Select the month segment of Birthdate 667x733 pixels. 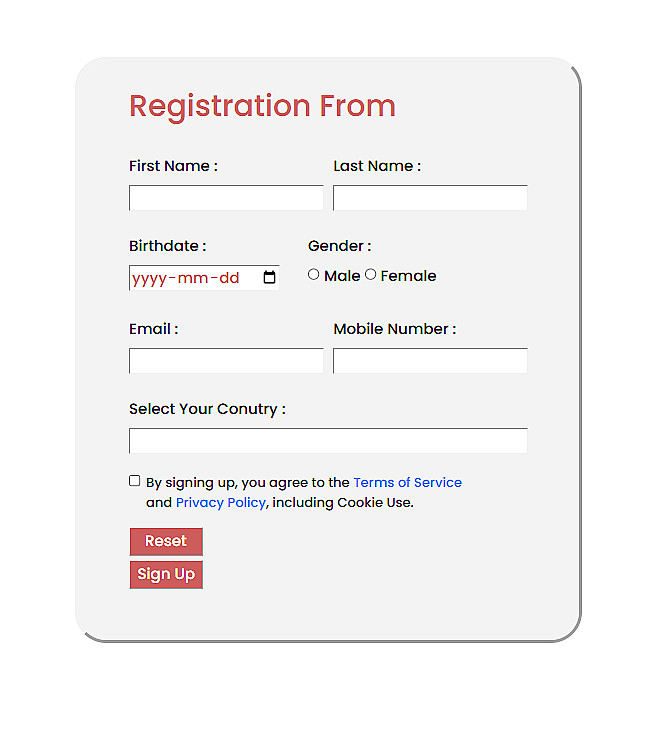(x=192, y=278)
